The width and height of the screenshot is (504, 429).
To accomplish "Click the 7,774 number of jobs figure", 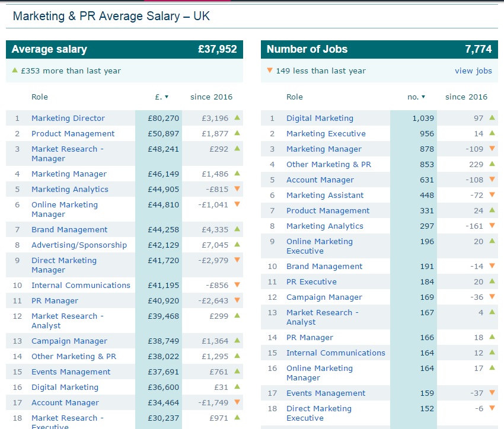I will 479,49.
